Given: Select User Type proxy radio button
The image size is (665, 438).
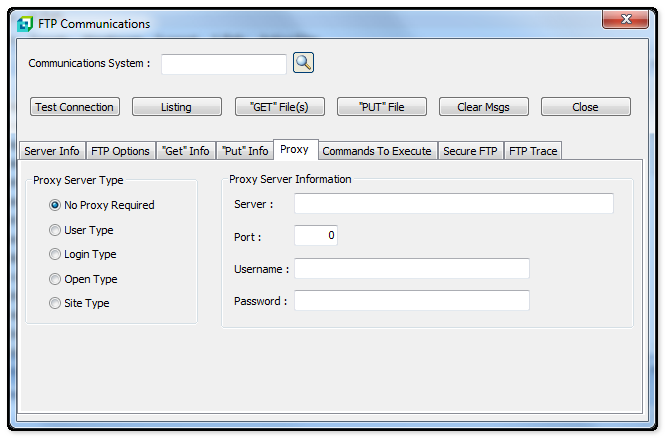Looking at the screenshot, I should tap(55, 230).
